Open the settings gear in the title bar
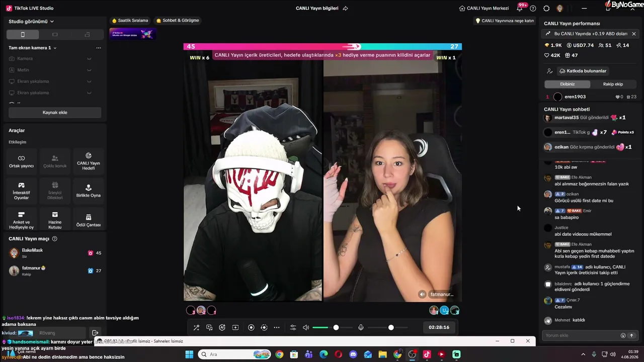Viewport: 644px width, 362px height. pyautogui.click(x=546, y=8)
